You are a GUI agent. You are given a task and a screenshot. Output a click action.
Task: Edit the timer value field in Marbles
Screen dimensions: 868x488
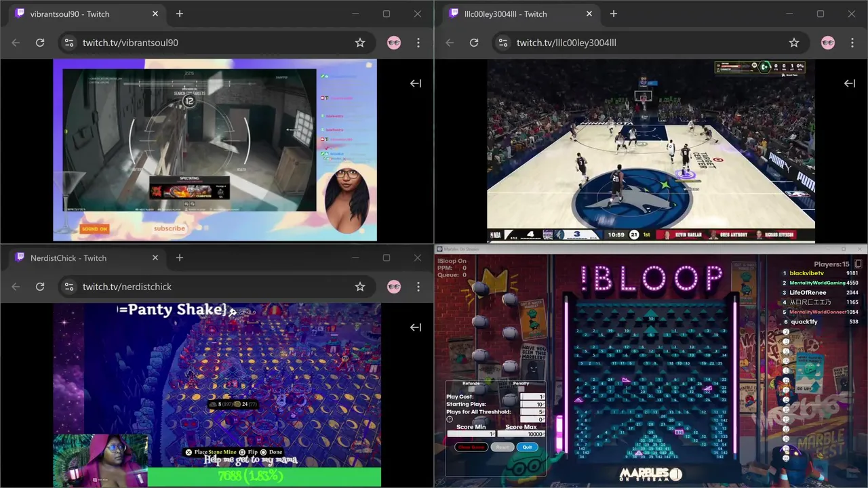532,420
